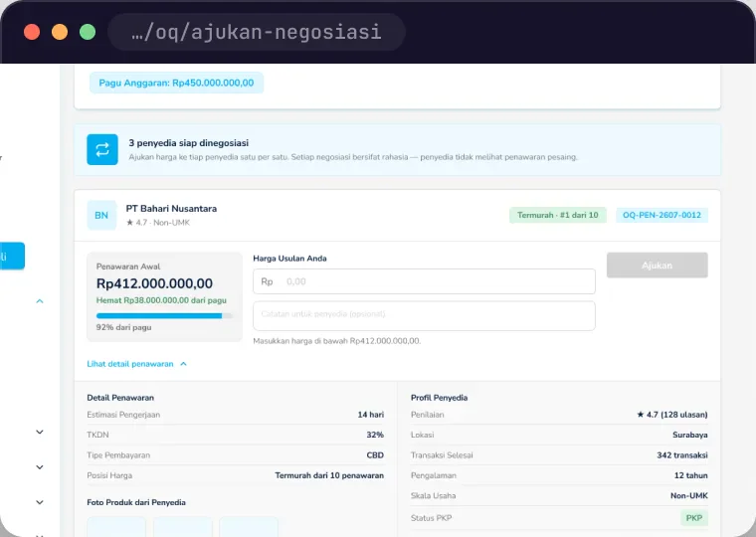Collapse the expanded sidebar menu chevron
Viewport: 756px width, 537px height.
(x=40, y=301)
